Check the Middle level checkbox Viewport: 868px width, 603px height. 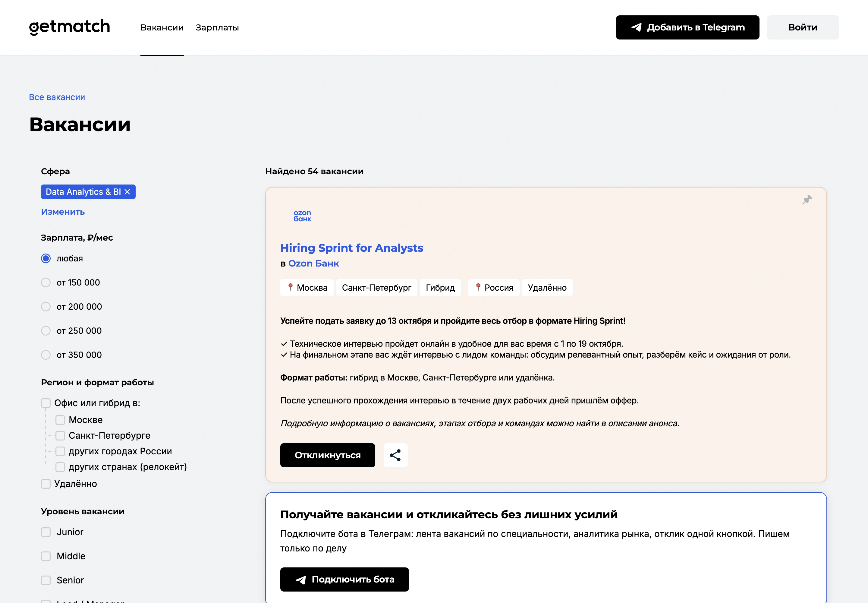tap(46, 556)
